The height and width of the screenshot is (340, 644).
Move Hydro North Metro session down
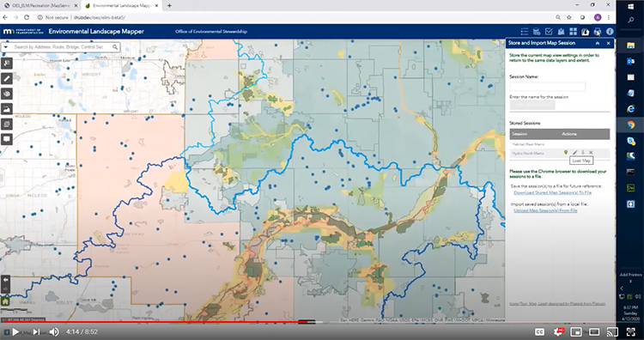[x=583, y=153]
